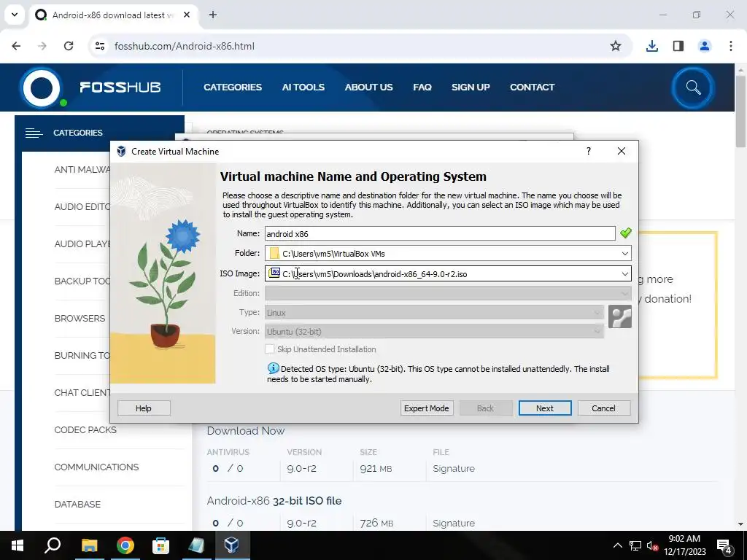The width and height of the screenshot is (747, 560).
Task: Open ABOUT US menu item
Action: coord(368,87)
